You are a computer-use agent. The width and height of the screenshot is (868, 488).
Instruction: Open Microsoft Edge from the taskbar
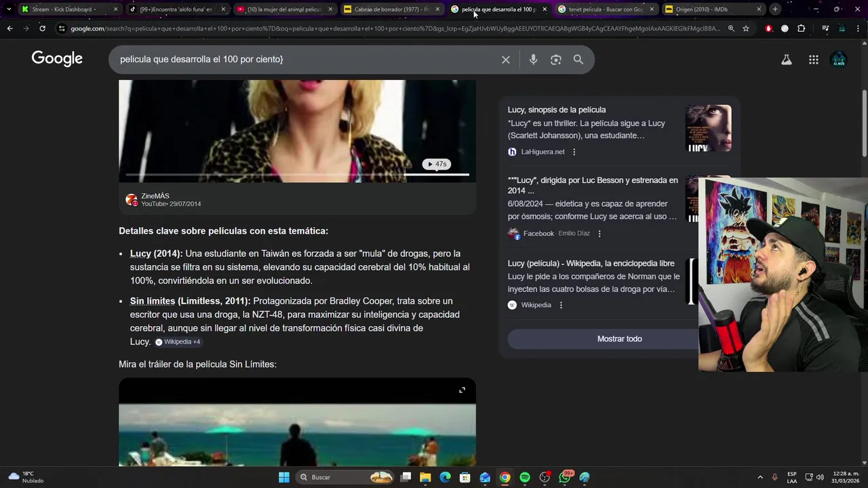[x=445, y=477]
